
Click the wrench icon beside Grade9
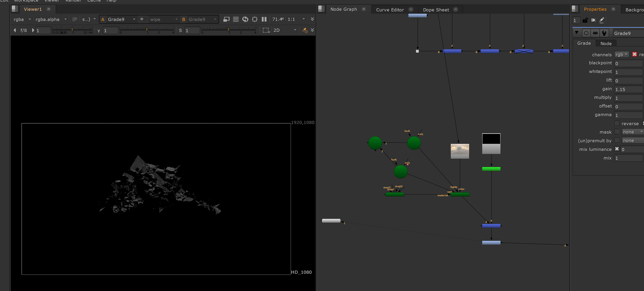pyautogui.click(x=604, y=33)
